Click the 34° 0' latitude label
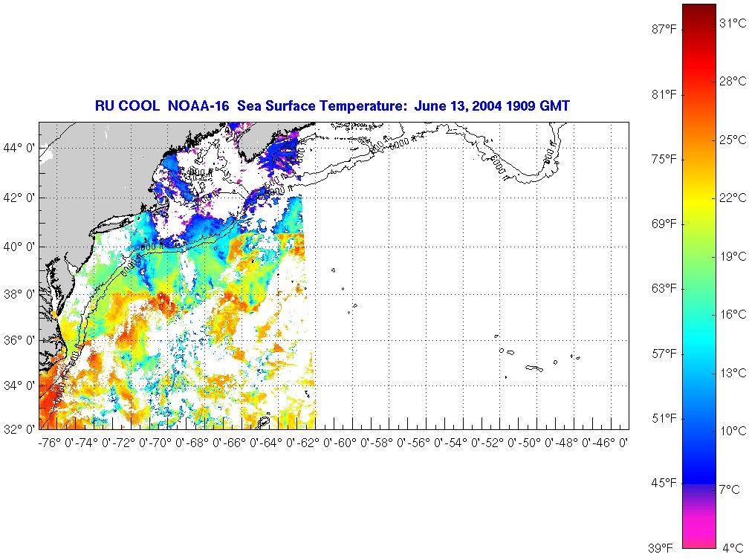The image size is (749, 560). 19,385
